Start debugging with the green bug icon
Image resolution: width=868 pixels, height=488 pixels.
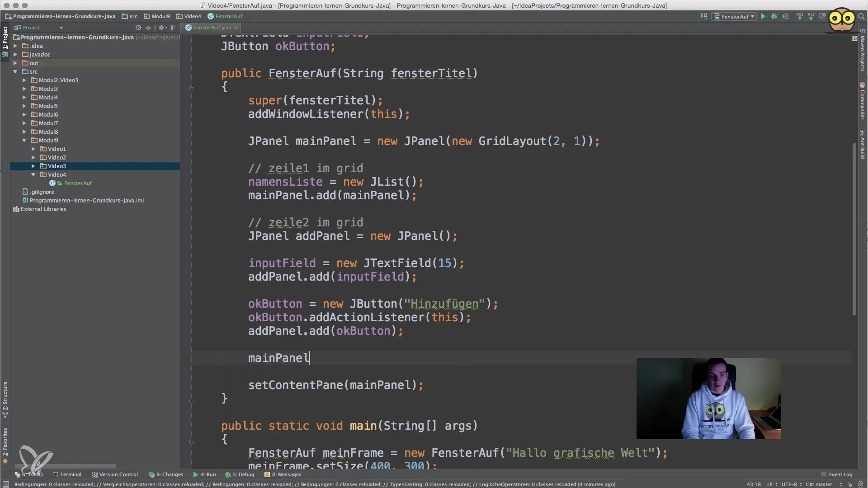pos(774,16)
